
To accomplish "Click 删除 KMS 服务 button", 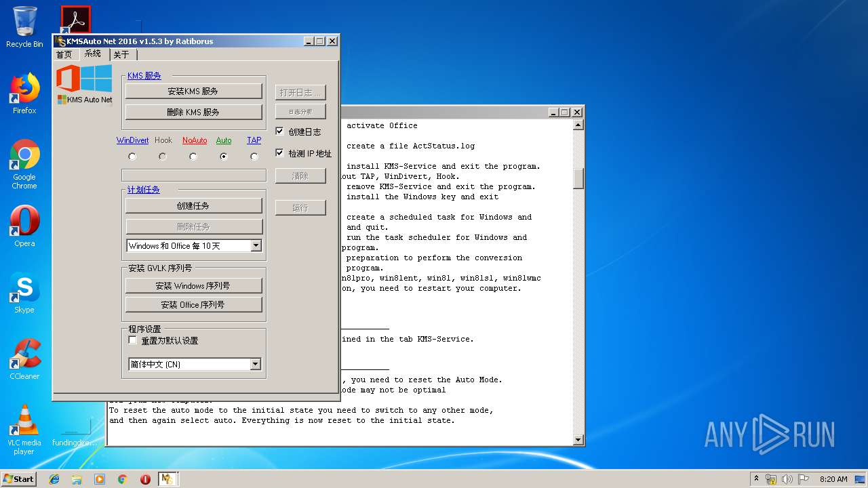I will click(194, 112).
